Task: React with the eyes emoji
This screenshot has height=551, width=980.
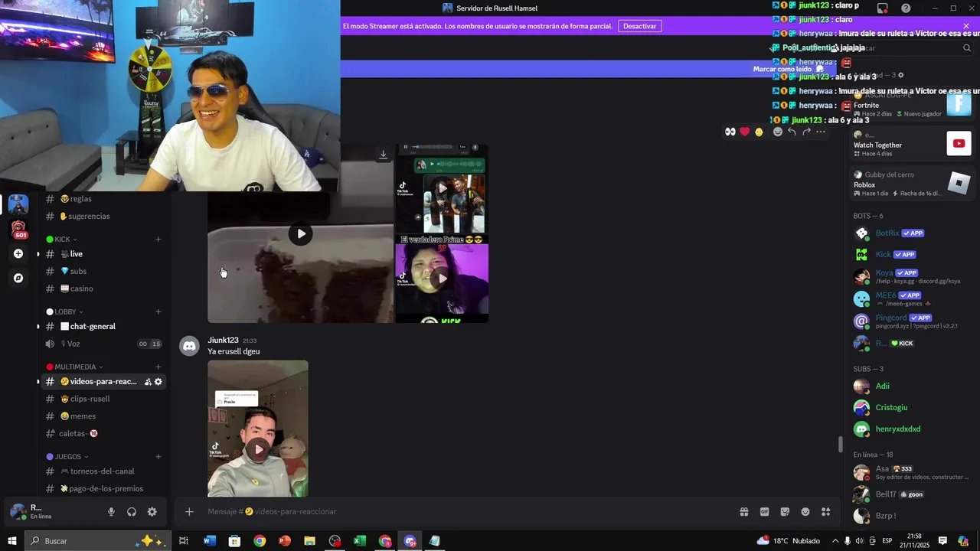Action: [730, 132]
